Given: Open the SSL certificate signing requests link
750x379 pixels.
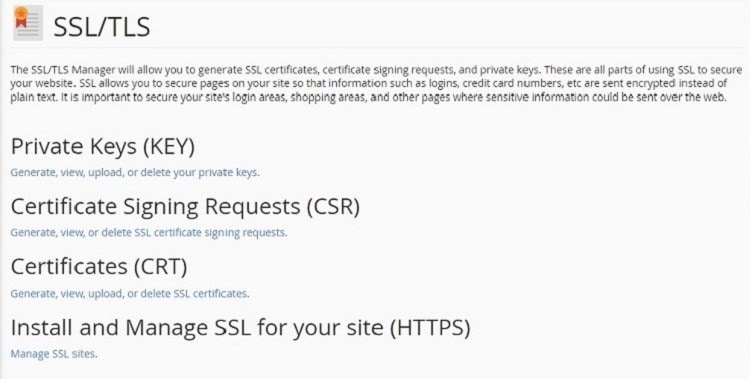Looking at the screenshot, I should tap(149, 233).
